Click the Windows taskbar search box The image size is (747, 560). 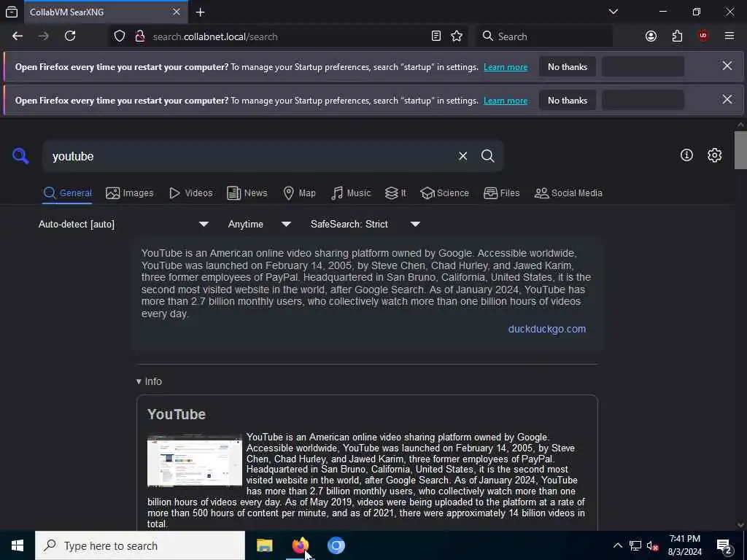click(140, 545)
